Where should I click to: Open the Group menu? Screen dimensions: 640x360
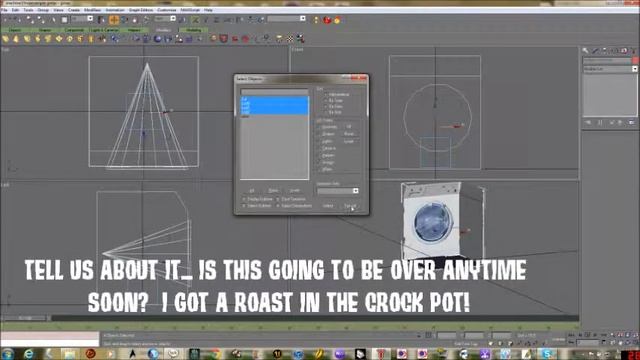tap(43, 10)
